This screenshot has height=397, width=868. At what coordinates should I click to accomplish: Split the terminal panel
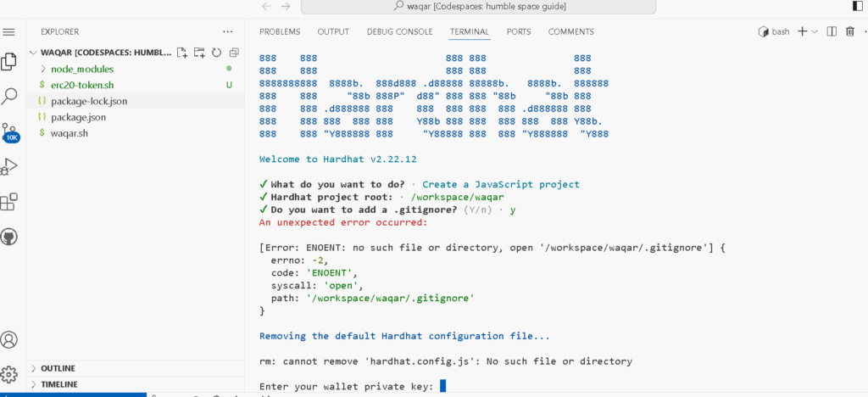(x=832, y=31)
